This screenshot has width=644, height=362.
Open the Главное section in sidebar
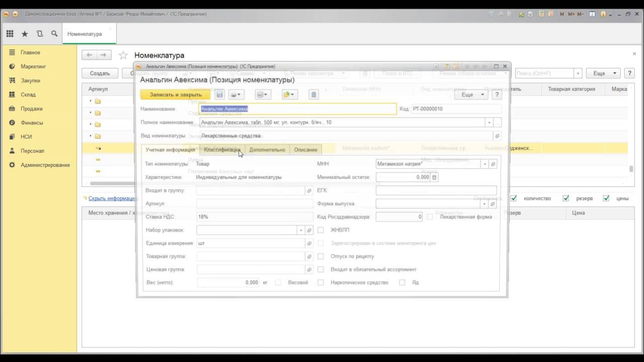(30, 52)
